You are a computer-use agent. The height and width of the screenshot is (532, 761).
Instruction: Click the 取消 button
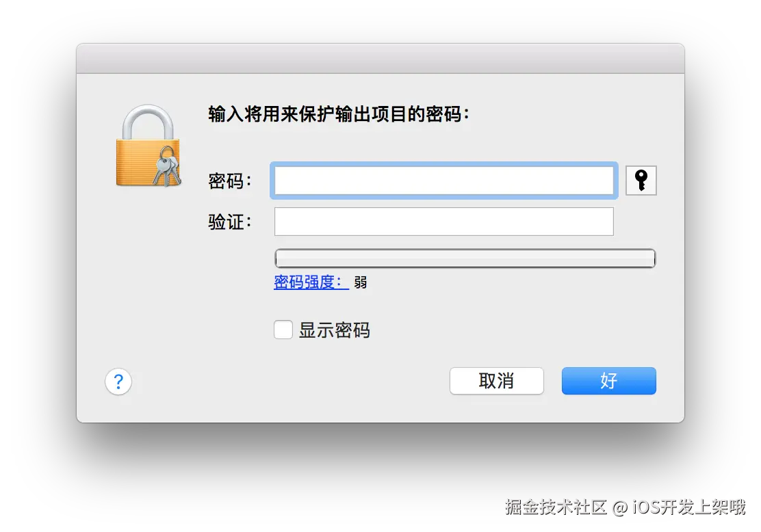(496, 381)
